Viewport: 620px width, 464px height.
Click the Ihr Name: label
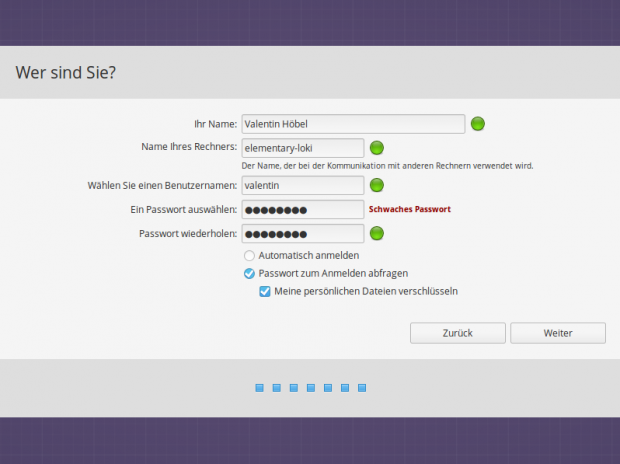[215, 124]
